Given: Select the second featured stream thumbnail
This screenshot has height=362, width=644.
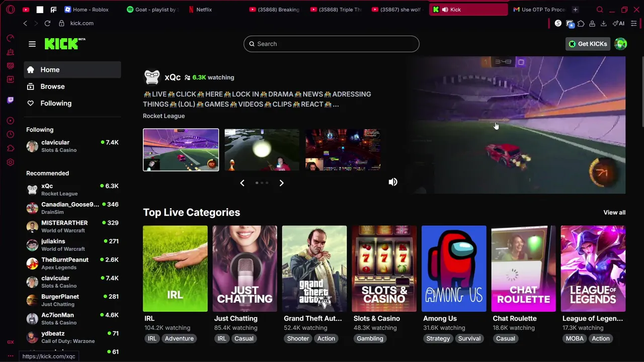Looking at the screenshot, I should (x=262, y=150).
